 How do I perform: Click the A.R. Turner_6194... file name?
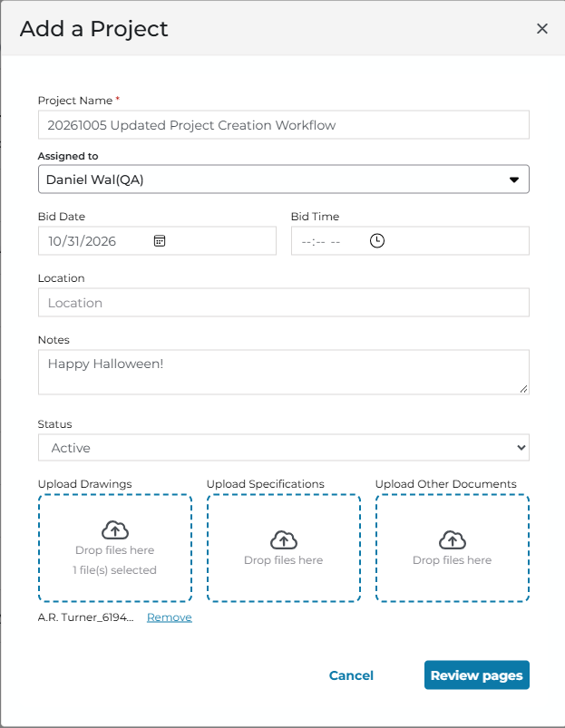(x=86, y=617)
